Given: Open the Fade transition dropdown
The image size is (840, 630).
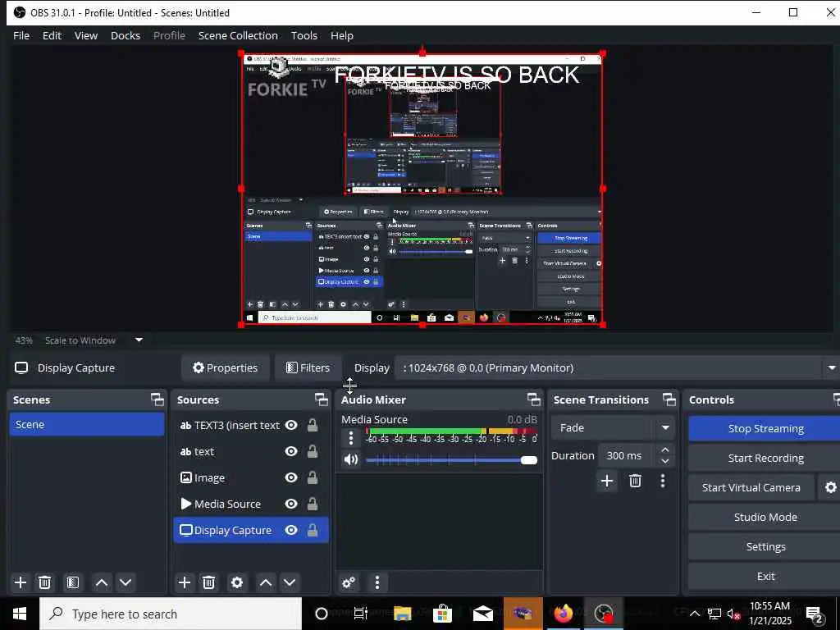Looking at the screenshot, I should tap(613, 427).
